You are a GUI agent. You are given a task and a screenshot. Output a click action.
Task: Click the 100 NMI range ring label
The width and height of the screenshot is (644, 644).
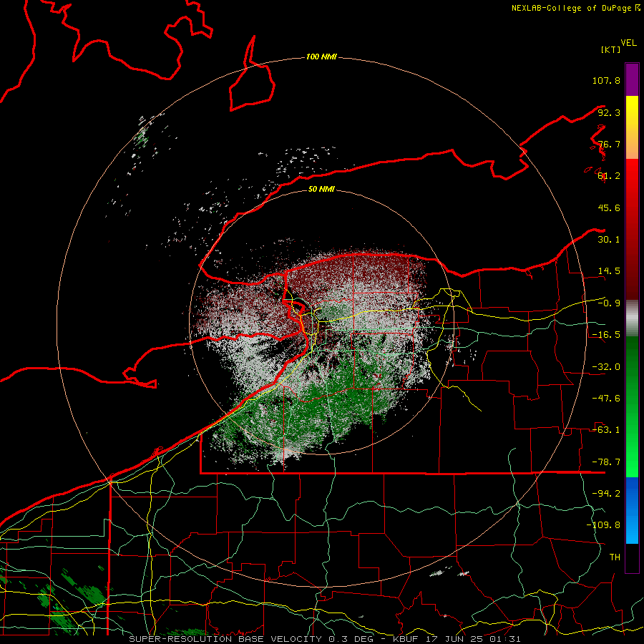pyautogui.click(x=321, y=57)
